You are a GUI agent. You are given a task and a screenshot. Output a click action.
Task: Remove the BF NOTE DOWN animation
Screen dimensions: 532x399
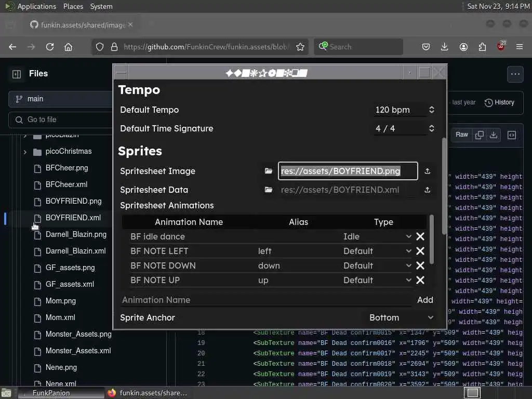[420, 265]
